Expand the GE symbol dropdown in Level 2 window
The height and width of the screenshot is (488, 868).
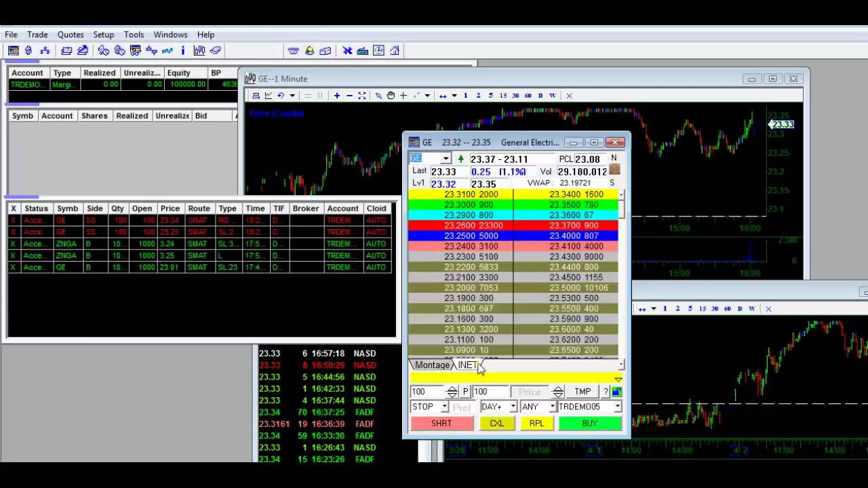pyautogui.click(x=446, y=159)
